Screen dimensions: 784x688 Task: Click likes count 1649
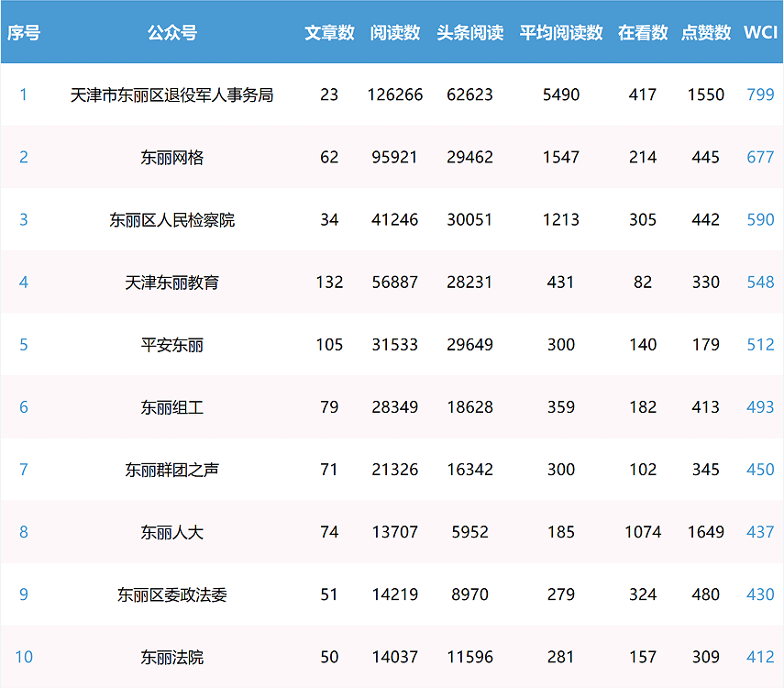pos(706,532)
